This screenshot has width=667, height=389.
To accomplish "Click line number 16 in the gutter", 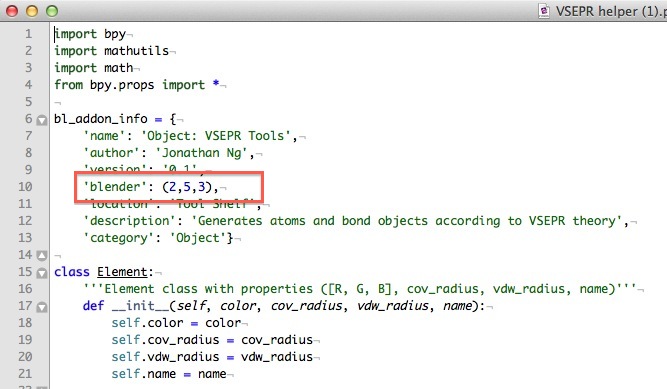I will tap(25, 289).
